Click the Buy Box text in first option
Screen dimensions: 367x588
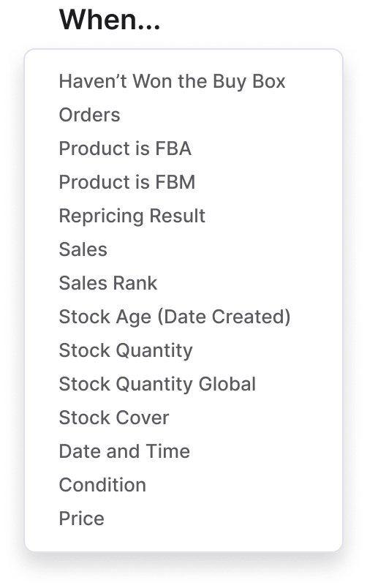pos(249,81)
